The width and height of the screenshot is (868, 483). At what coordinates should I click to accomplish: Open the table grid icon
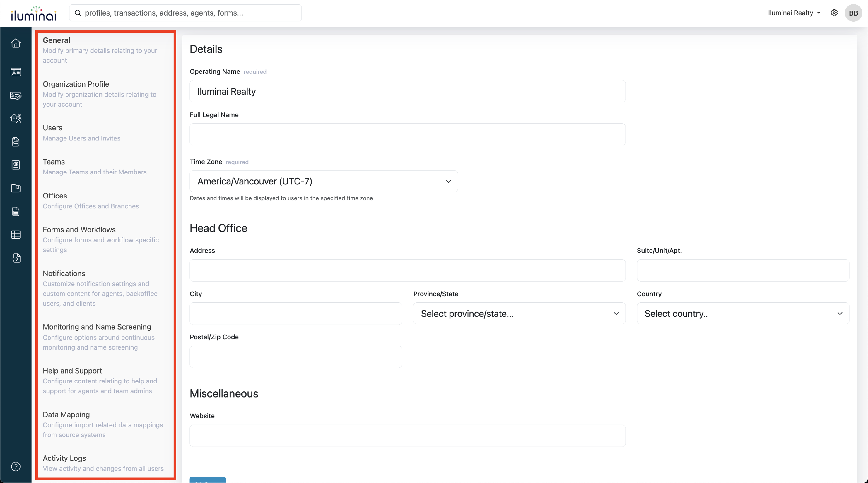click(16, 235)
